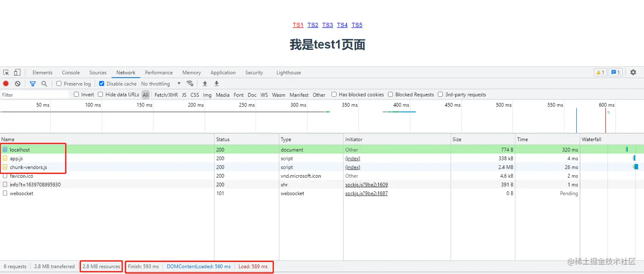Filter requests by WS type

click(x=264, y=95)
